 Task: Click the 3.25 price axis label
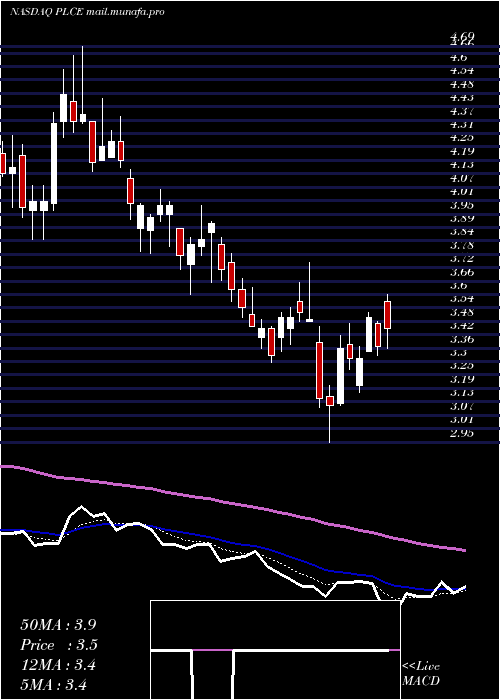point(462,366)
